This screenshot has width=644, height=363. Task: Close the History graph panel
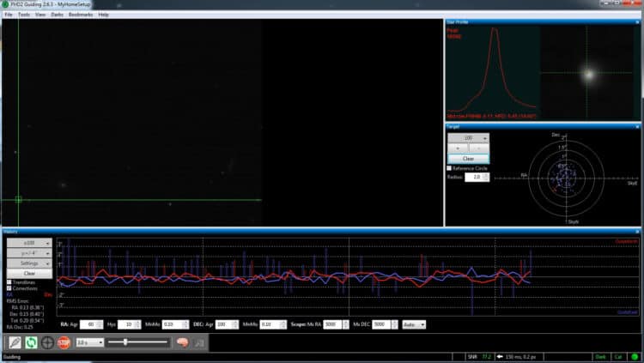coord(637,232)
